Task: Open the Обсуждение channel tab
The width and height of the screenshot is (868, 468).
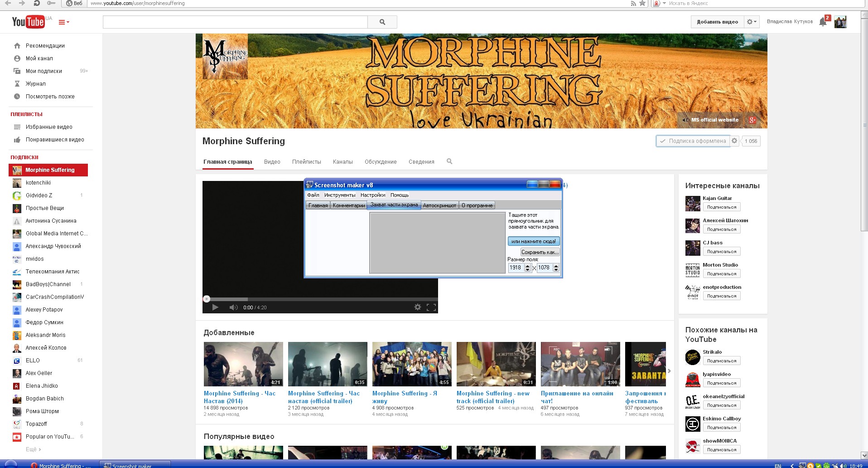Action: (x=381, y=162)
